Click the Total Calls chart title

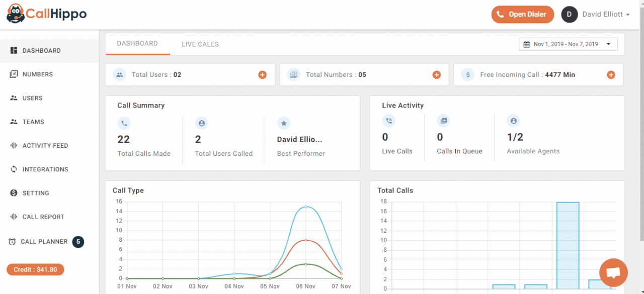(395, 190)
